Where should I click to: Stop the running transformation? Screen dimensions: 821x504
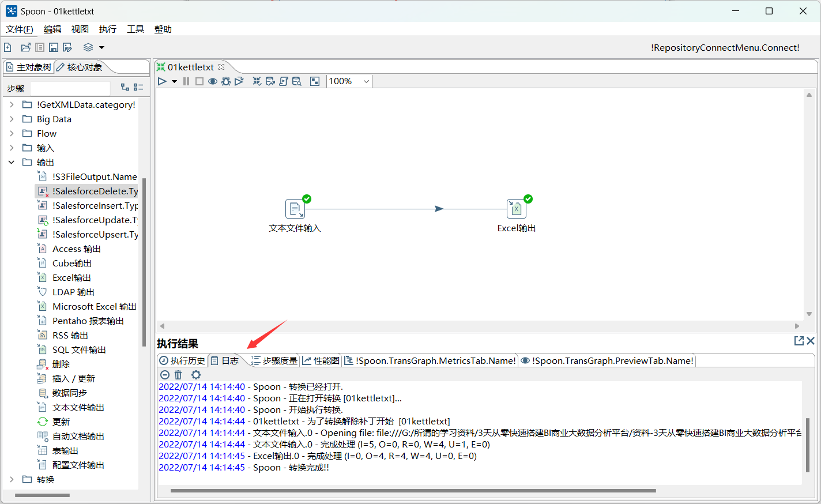coord(199,81)
